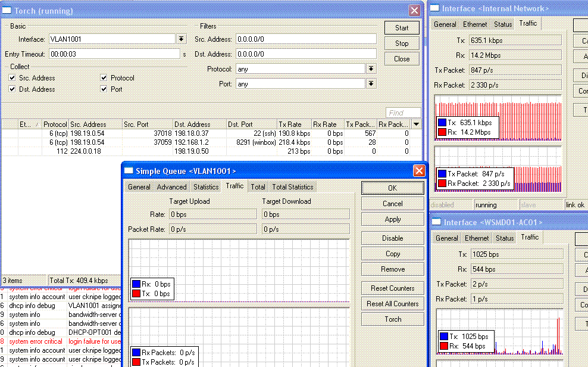Image resolution: width=588 pixels, height=367 pixels.
Task: Click the Torch title bar window icon
Action: (x=8, y=10)
